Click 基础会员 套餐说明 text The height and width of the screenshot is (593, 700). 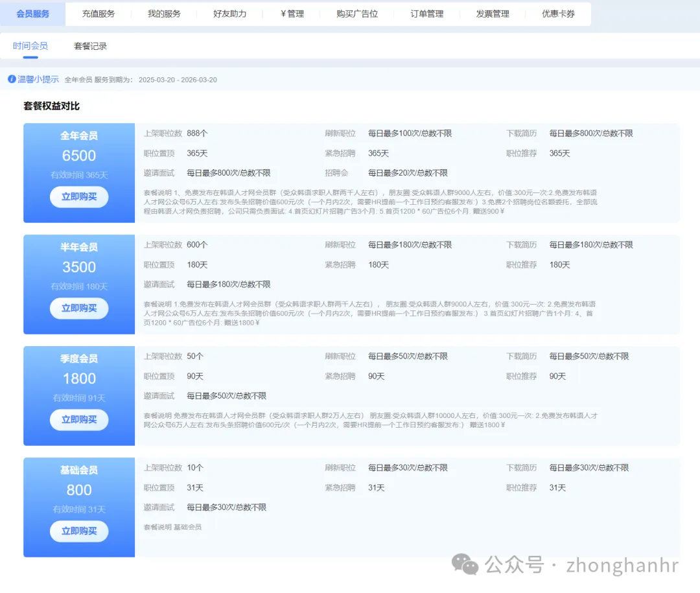click(172, 527)
